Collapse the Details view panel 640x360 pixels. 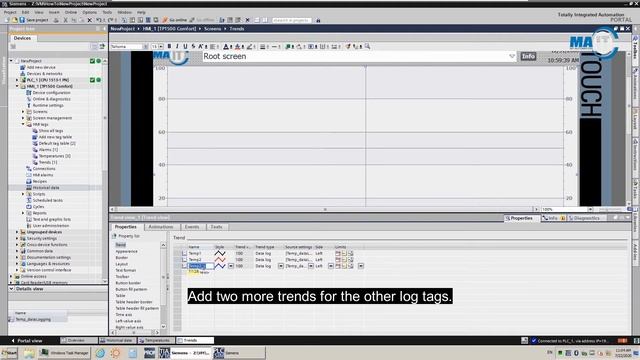tap(11, 289)
